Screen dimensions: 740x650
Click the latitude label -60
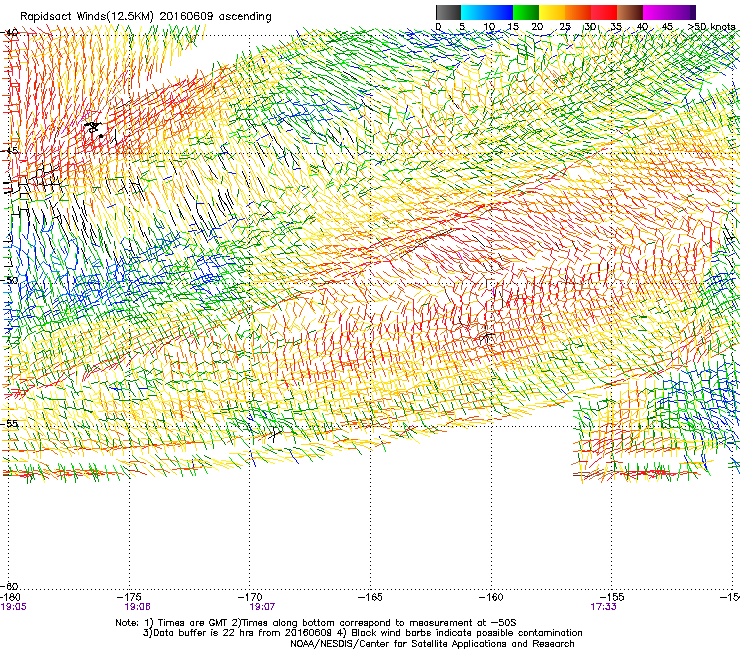coord(9,586)
